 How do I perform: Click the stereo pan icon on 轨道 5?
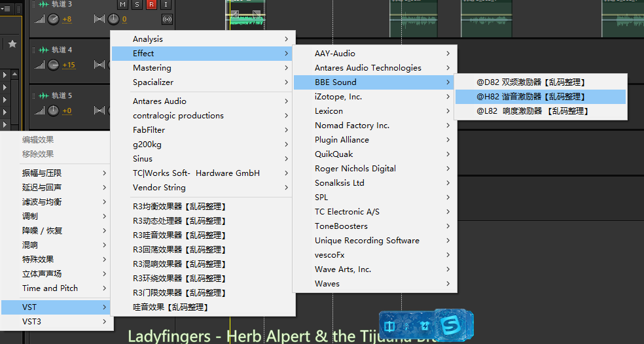pyautogui.click(x=99, y=111)
